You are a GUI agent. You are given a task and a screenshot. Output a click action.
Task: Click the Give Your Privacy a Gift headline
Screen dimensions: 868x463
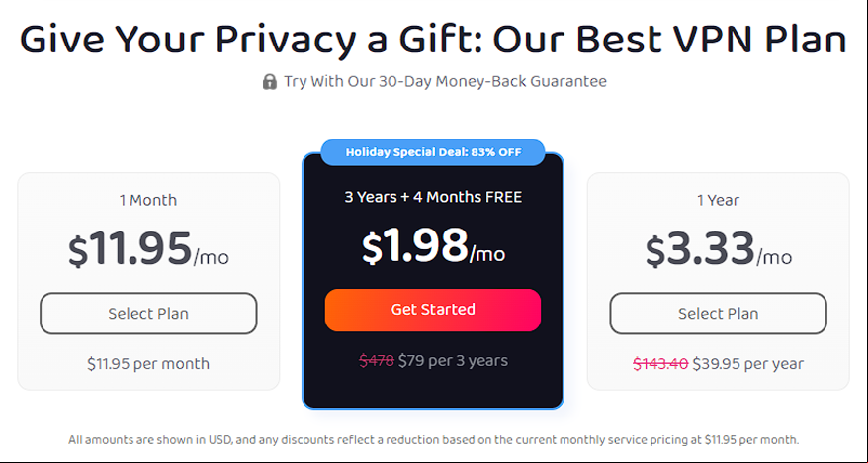[433, 40]
